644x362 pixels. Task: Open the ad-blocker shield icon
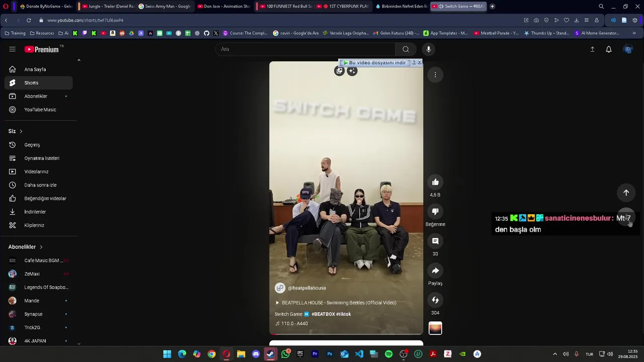(546, 20)
